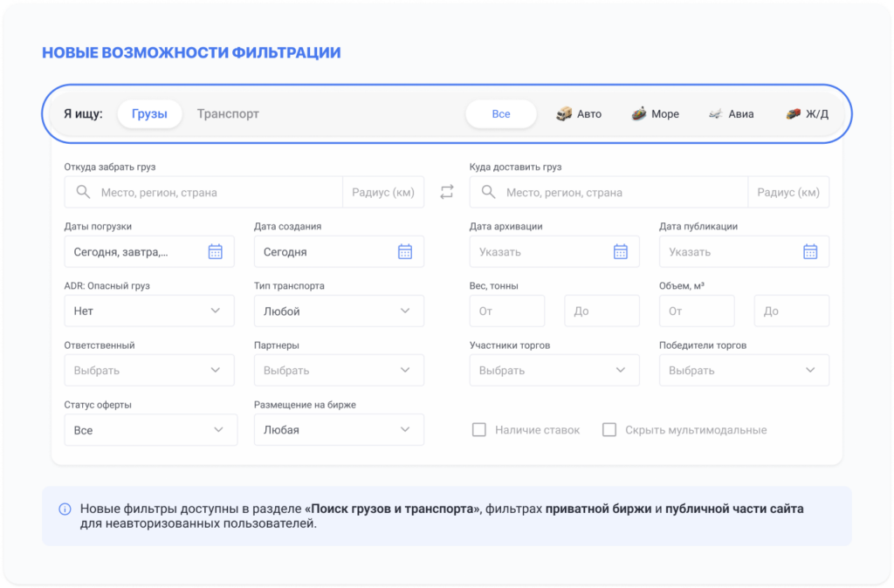The image size is (894, 588).
Task: Swap origin and destination locations
Action: point(446,192)
